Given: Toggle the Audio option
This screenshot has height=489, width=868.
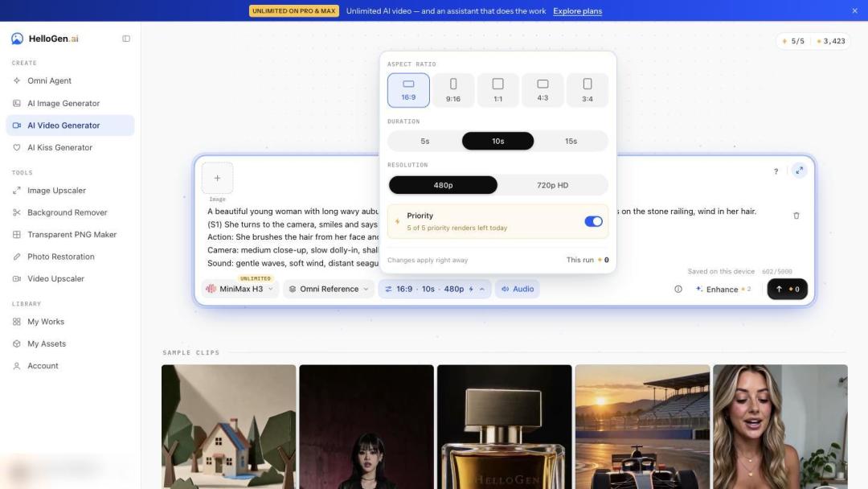Looking at the screenshot, I should click(517, 289).
